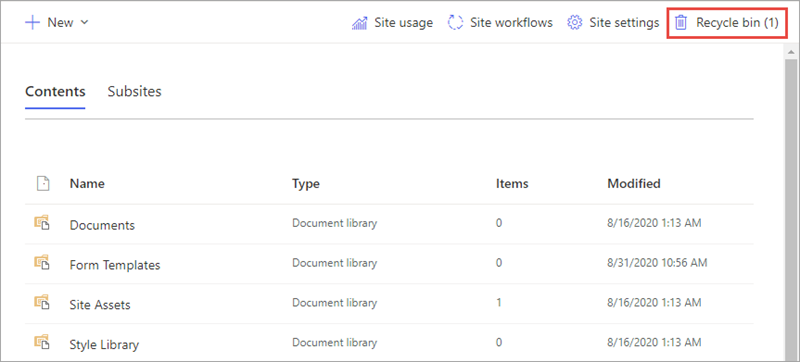Image resolution: width=800 pixels, height=362 pixels.
Task: Open the Style Library
Action: (104, 345)
